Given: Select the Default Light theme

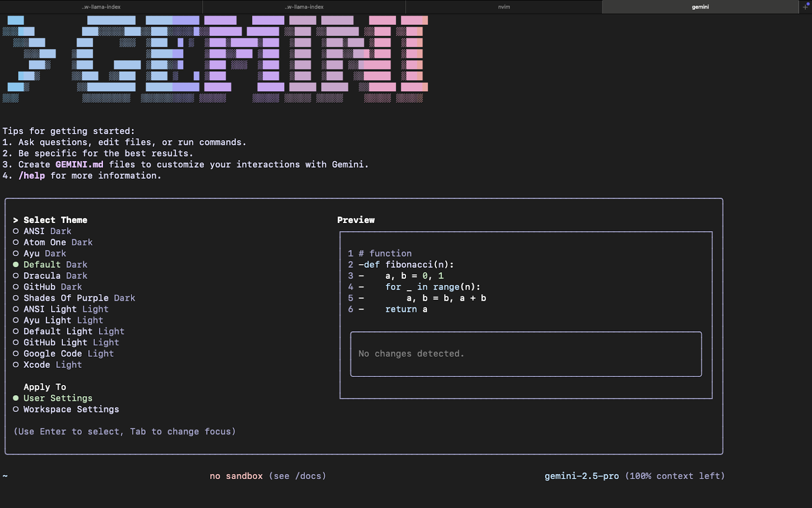Looking at the screenshot, I should (69, 332).
